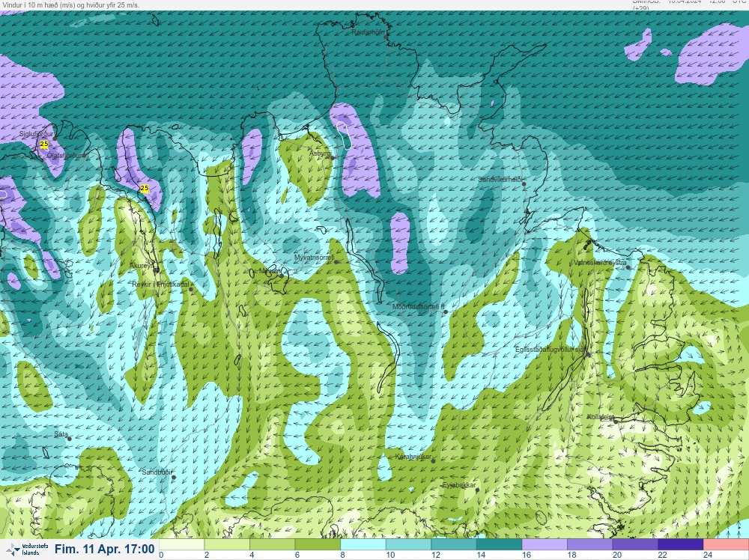Click the Sáta station label

pos(61,434)
